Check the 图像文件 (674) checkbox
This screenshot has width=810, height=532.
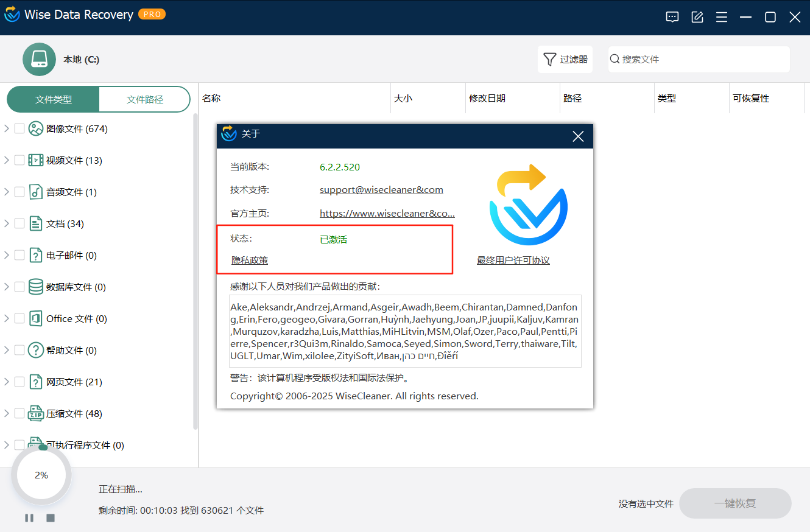(19, 128)
